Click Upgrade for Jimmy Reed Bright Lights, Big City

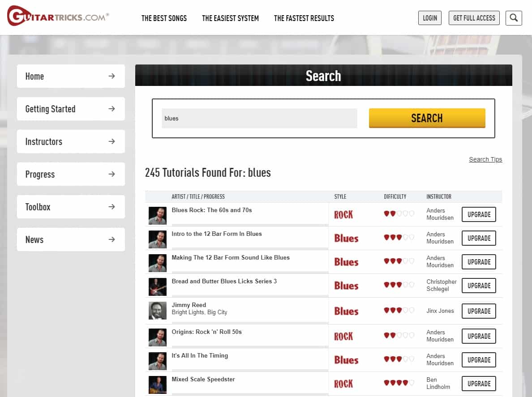tap(479, 311)
